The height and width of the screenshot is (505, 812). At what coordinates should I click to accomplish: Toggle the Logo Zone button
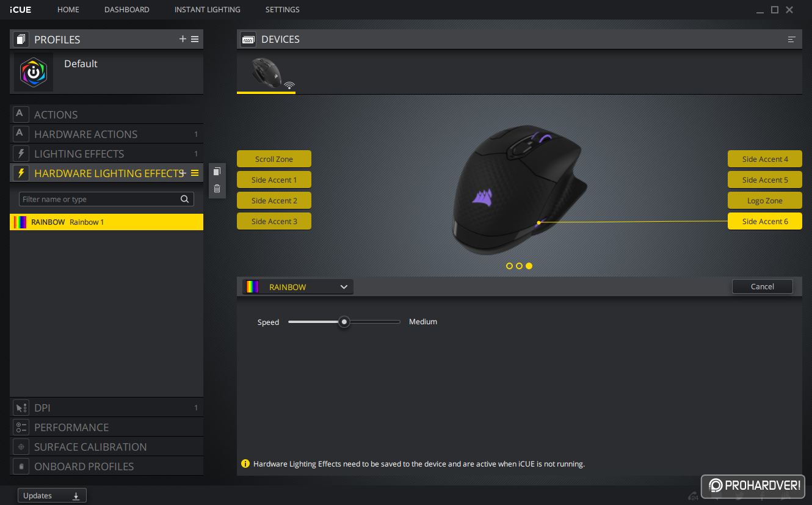click(x=765, y=200)
